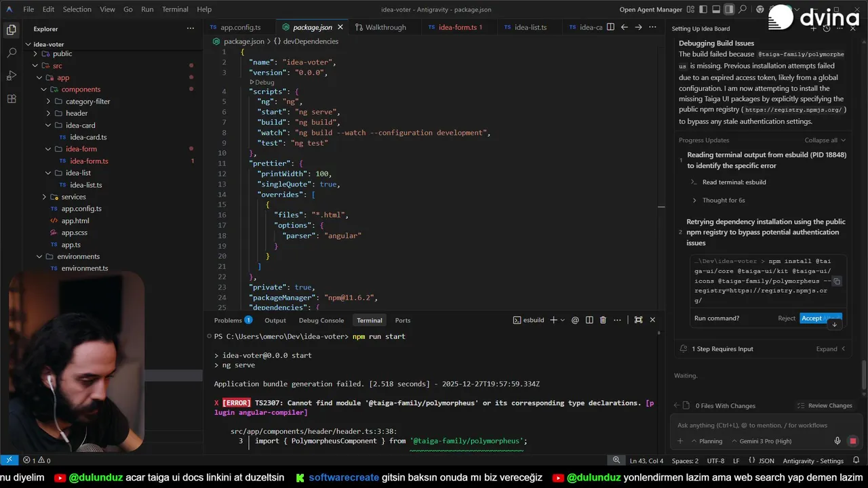Open the Selection menu
868x488 pixels.
tap(77, 9)
